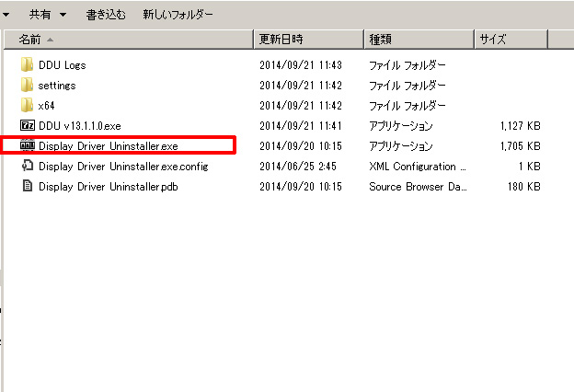Click the date 2014/06/25 2:45

(x=298, y=167)
